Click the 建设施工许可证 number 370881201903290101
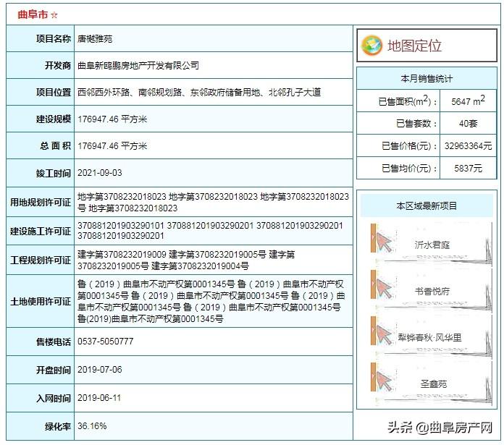This screenshot has height=445, width=504. [120, 225]
